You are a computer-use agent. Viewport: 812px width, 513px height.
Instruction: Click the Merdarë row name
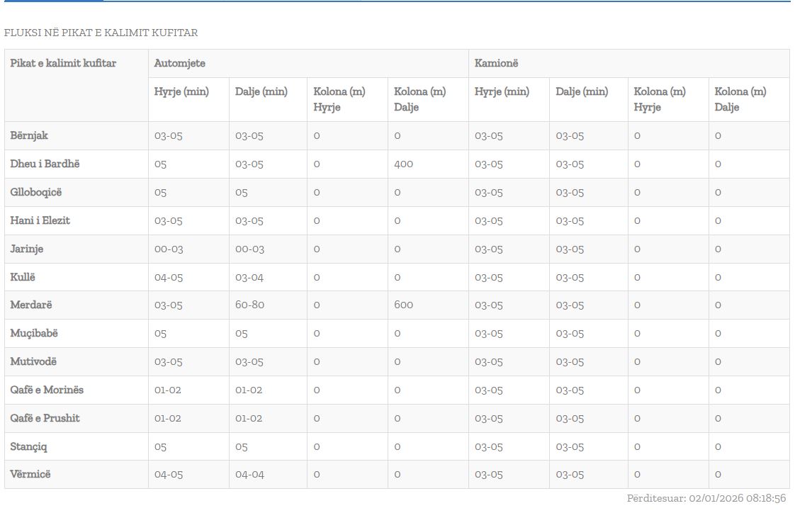click(31, 305)
